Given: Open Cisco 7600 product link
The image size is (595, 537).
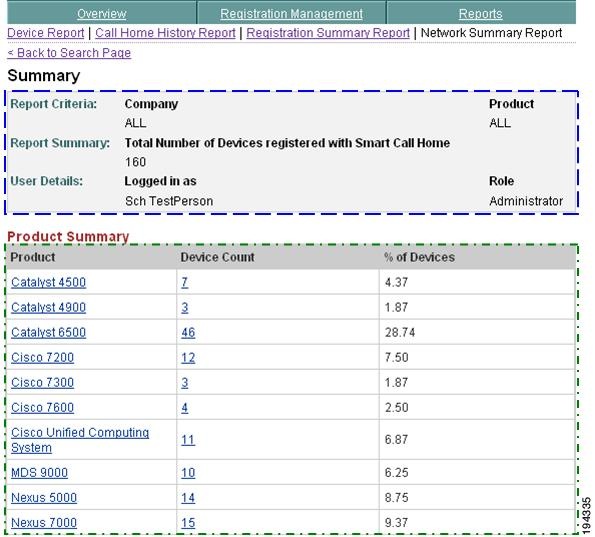Looking at the screenshot, I should tap(42, 407).
